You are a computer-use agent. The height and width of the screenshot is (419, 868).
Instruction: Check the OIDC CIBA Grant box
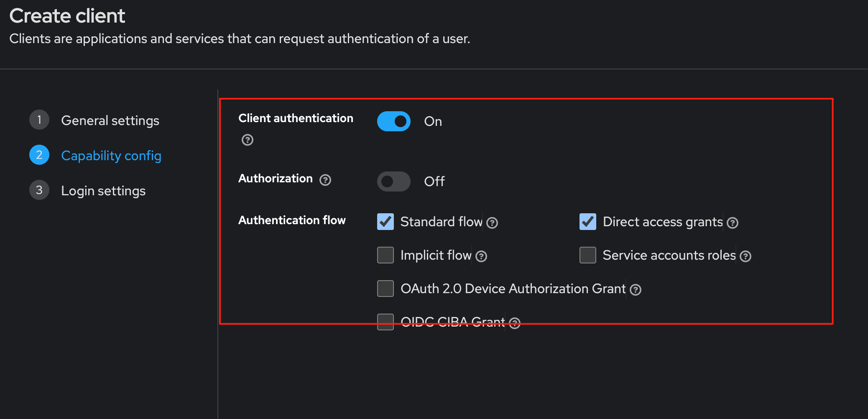pyautogui.click(x=385, y=322)
